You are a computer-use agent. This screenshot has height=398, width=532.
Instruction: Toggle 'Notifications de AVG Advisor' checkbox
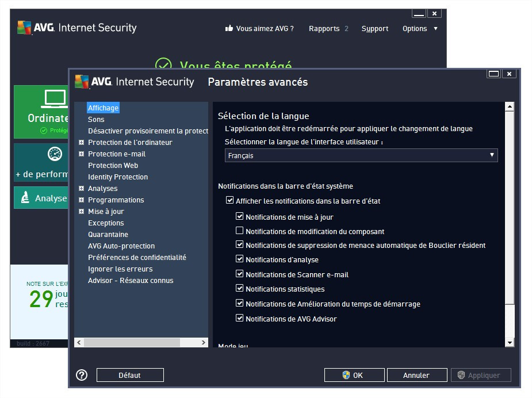click(x=240, y=319)
